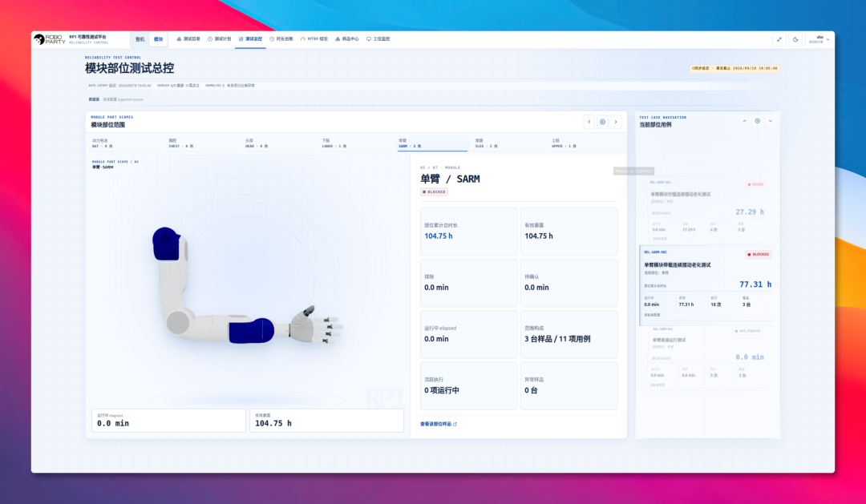The width and height of the screenshot is (866, 504).
Task: Click the 部位累计总时长 104.75 h card
Action: point(469,232)
